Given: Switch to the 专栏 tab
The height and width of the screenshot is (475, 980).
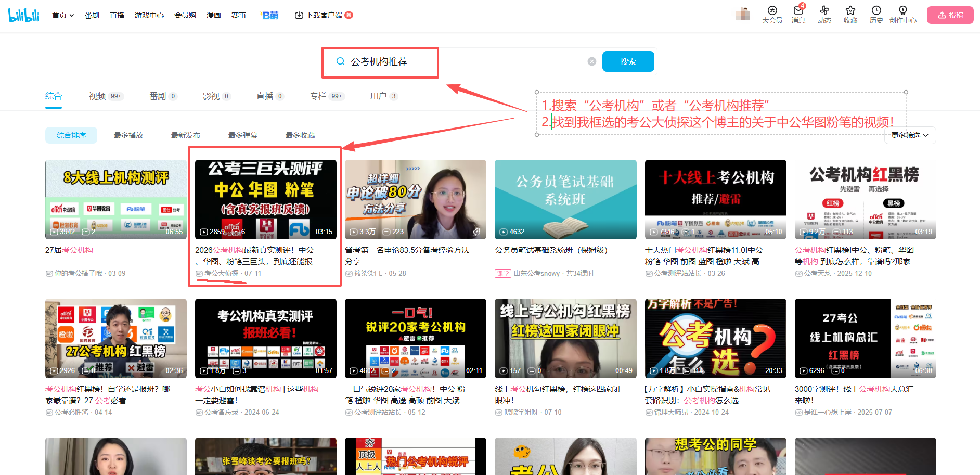Looking at the screenshot, I should click(327, 96).
